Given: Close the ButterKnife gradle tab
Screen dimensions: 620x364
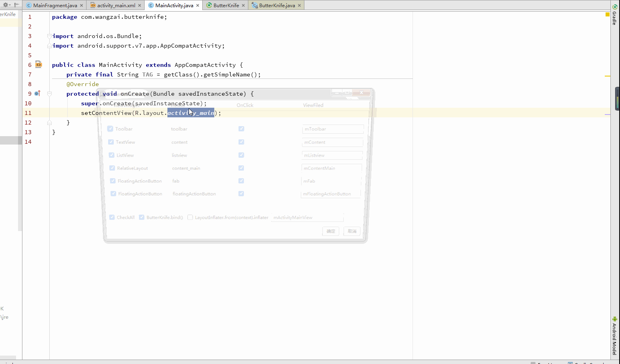Looking at the screenshot, I should tap(243, 6).
